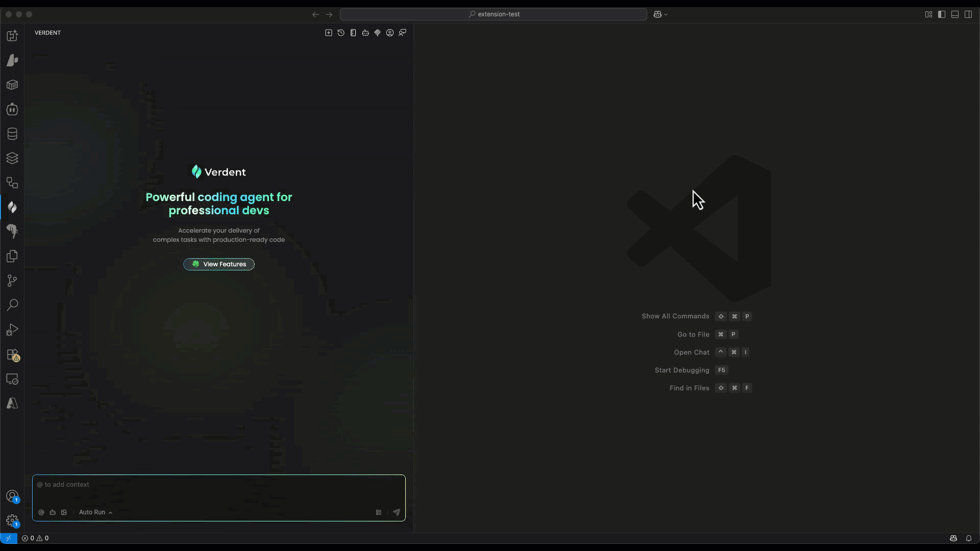Click errors and warnings count in status bar

coord(35,538)
